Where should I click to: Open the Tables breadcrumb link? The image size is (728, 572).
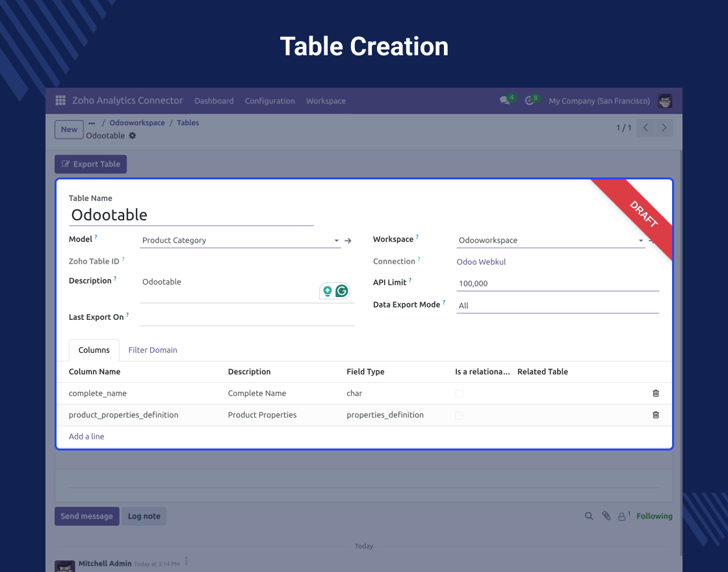coord(188,123)
